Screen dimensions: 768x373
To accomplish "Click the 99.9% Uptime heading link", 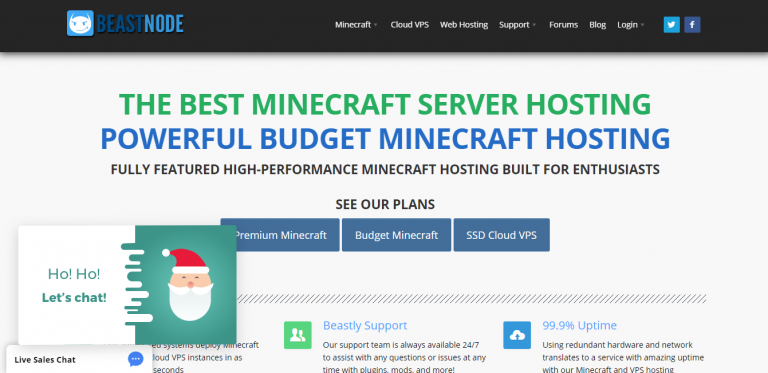I will (579, 326).
